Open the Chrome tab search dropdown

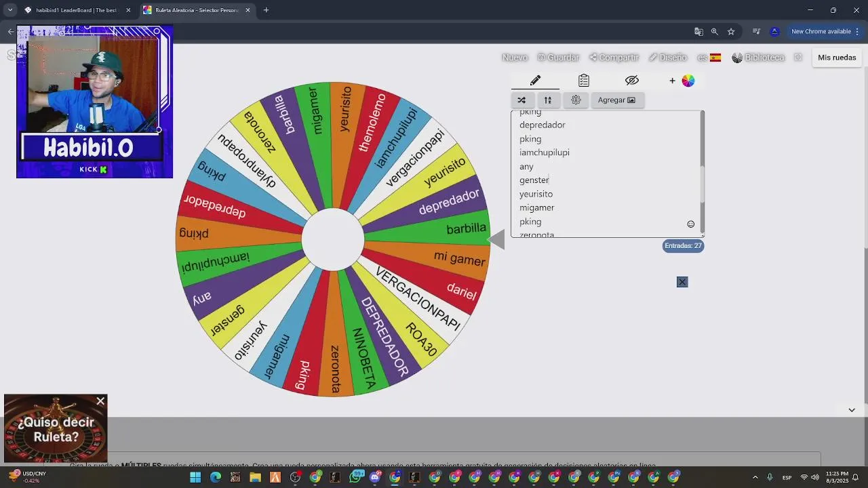click(10, 10)
